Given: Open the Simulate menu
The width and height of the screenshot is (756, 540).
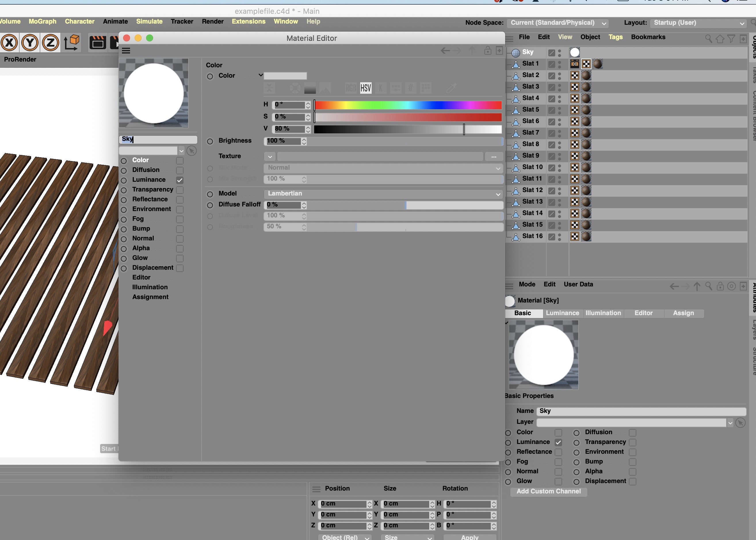Looking at the screenshot, I should (149, 22).
